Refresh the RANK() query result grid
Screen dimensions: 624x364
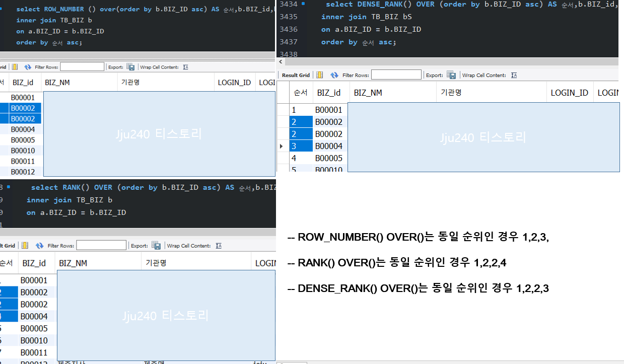pyautogui.click(x=39, y=246)
